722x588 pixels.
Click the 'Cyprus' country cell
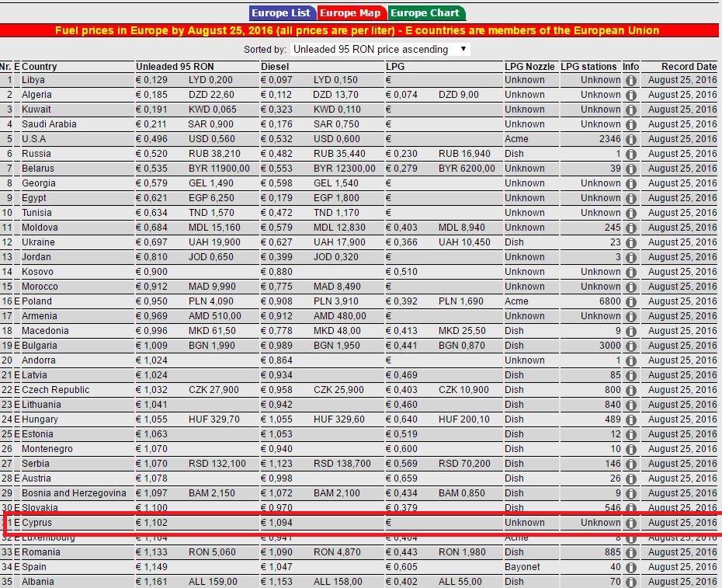36,523
